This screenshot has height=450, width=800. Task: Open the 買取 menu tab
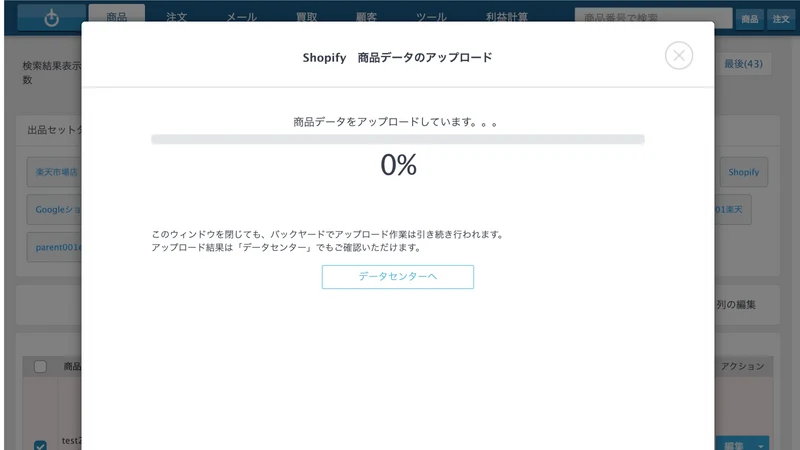coord(307,15)
